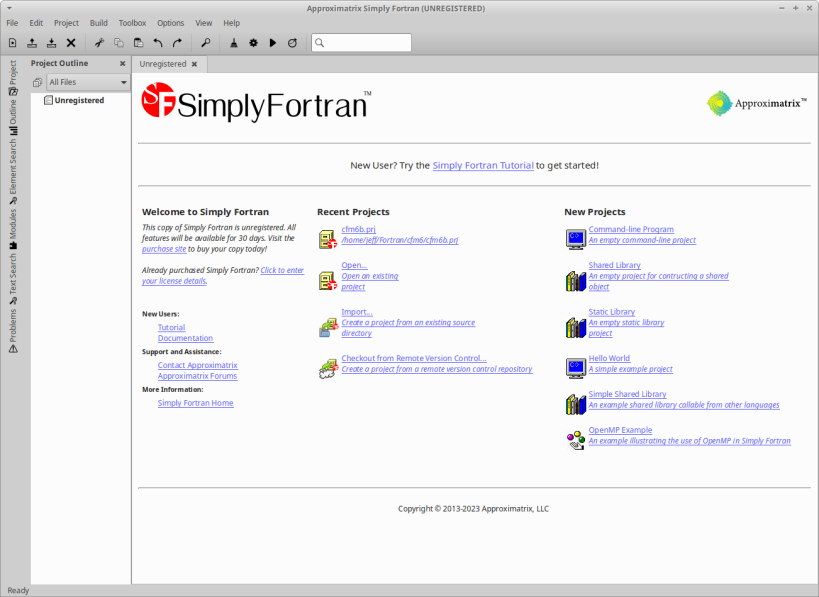This screenshot has width=819, height=597.
Task: Open the Project side panel tab
Action: pyautogui.click(x=13, y=78)
